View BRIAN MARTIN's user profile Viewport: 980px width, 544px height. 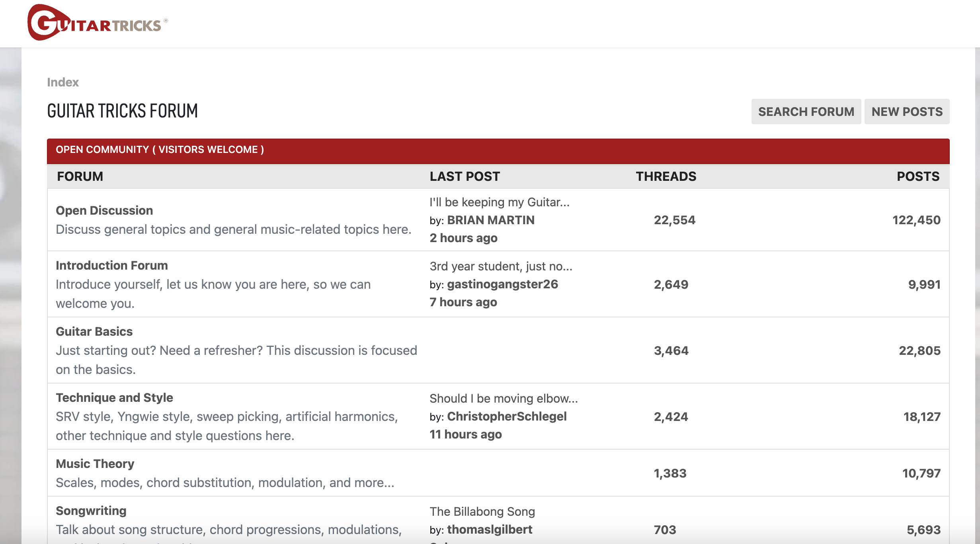491,220
